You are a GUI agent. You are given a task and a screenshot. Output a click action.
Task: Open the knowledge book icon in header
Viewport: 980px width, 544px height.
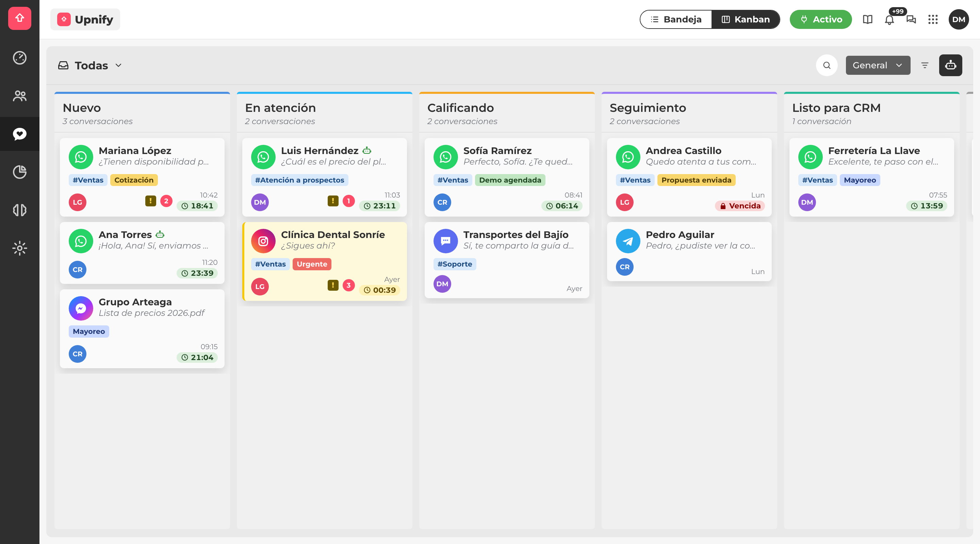[x=867, y=19]
